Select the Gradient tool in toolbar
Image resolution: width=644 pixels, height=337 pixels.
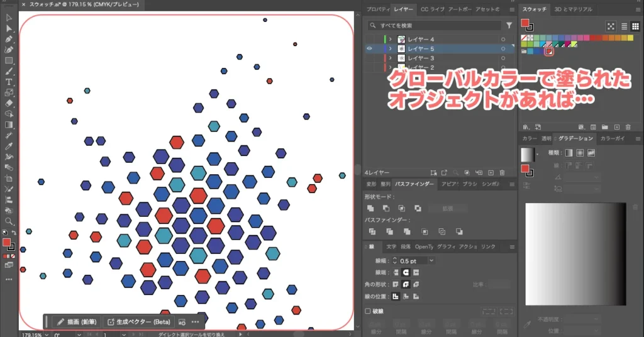click(9, 124)
